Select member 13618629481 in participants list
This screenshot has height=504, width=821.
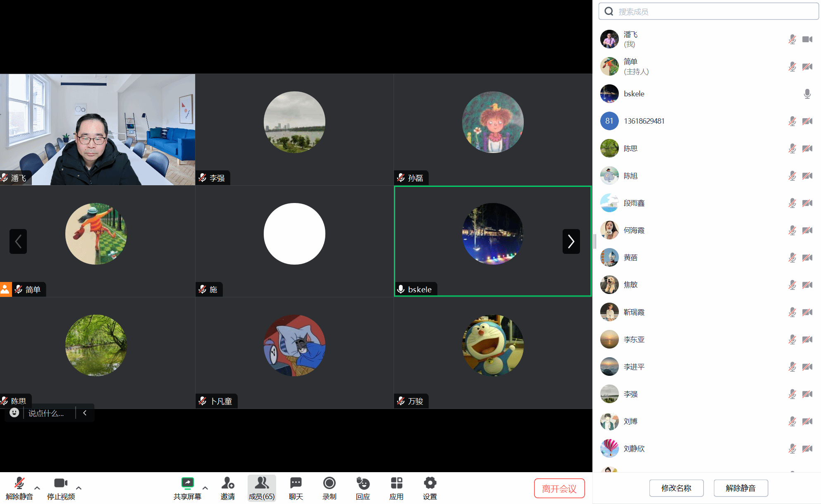[644, 121]
